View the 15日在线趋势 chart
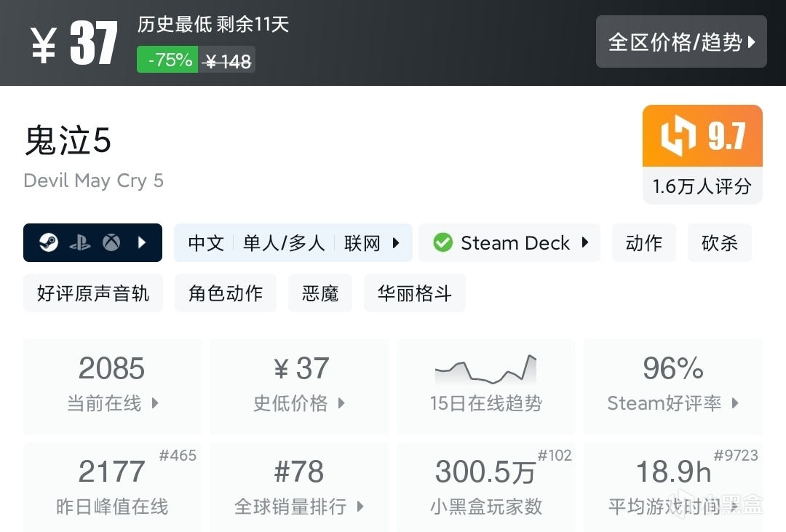Image resolution: width=786 pixels, height=532 pixels. (x=485, y=386)
